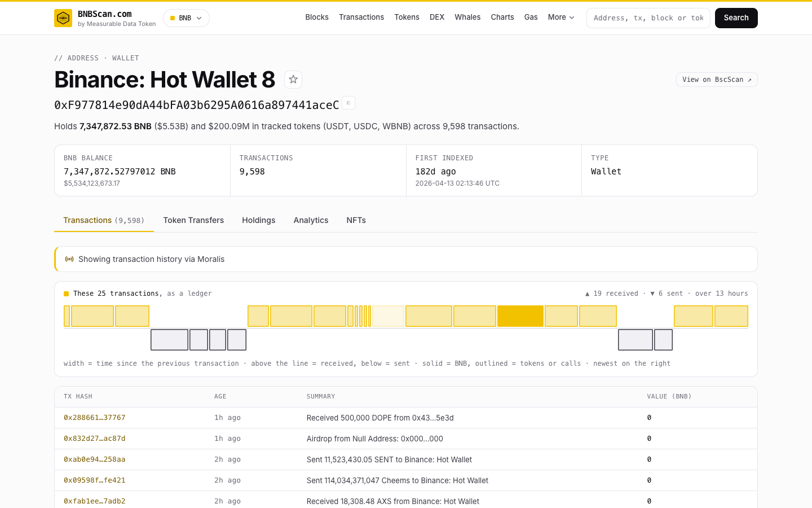
Task: Click the Sent 11,523,430.05 SENT summary
Action: (390, 459)
